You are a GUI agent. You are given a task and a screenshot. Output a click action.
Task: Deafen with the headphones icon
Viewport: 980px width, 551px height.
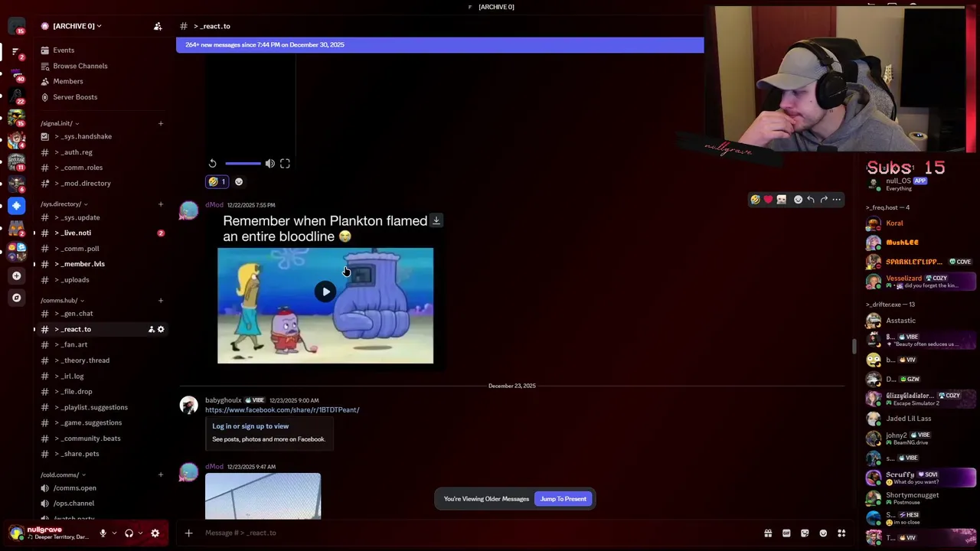click(129, 533)
